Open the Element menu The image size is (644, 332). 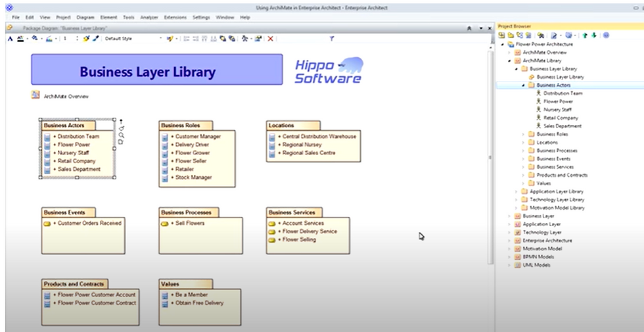click(x=108, y=17)
